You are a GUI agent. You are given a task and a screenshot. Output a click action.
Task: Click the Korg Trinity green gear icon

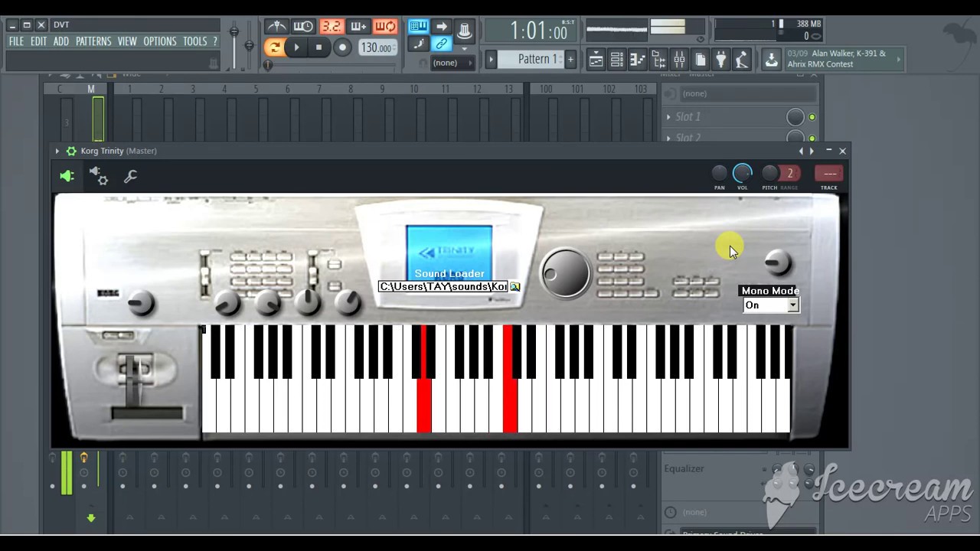71,151
